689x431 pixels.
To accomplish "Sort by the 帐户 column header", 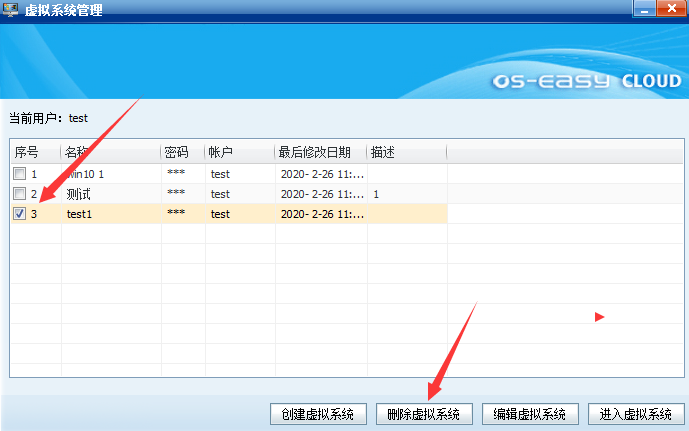I will [238, 152].
